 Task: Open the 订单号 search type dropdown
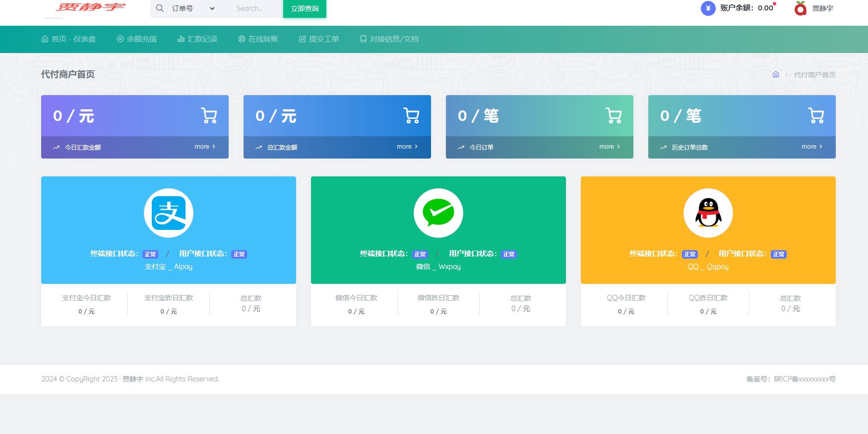click(193, 8)
